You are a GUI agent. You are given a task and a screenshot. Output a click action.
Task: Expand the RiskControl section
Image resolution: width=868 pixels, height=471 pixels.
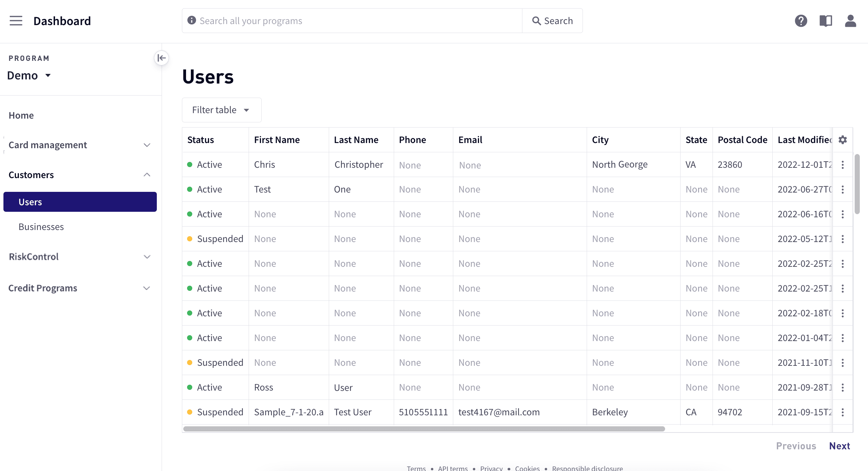coord(80,257)
